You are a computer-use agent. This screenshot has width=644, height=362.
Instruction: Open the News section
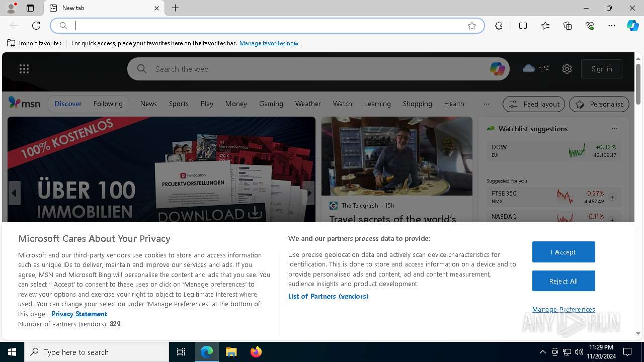(x=148, y=104)
